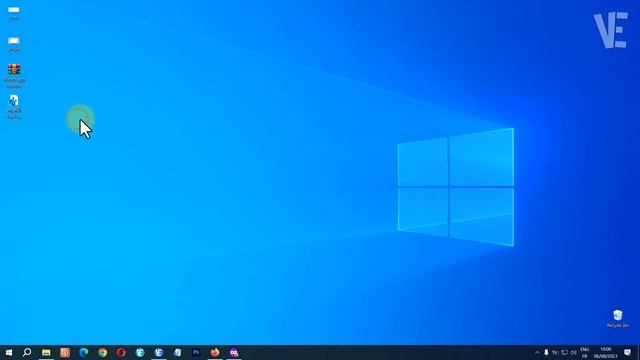
Task: Click the Show desktop strip at the right end of the taskbar
Action: pos(638,353)
